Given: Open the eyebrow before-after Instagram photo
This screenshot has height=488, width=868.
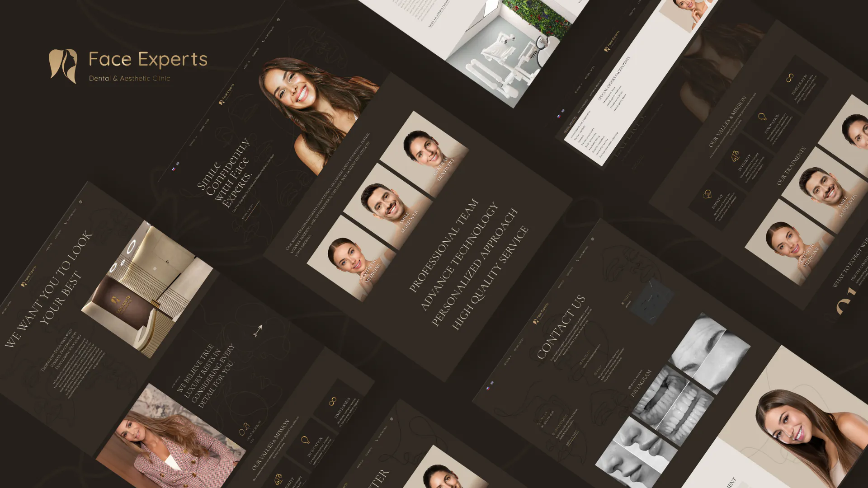Looking at the screenshot, I should [x=710, y=353].
